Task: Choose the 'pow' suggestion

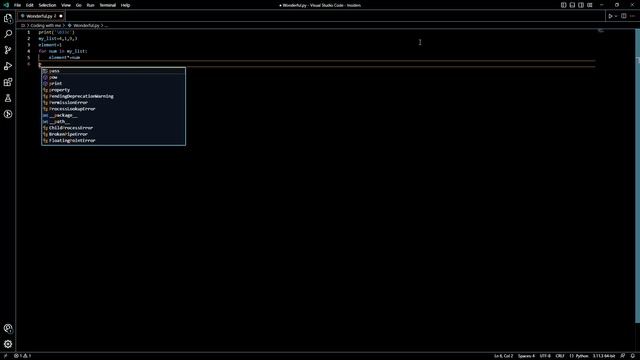Action: pos(113,77)
